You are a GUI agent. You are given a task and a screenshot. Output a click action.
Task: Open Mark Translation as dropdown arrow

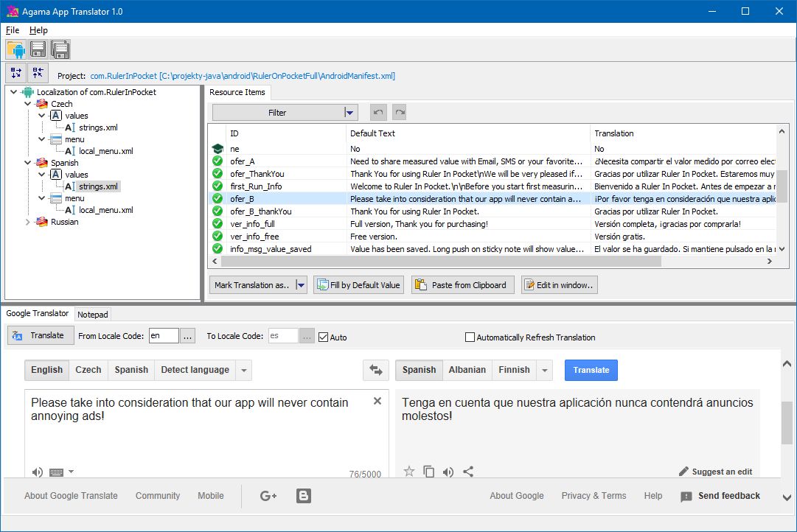coord(300,285)
